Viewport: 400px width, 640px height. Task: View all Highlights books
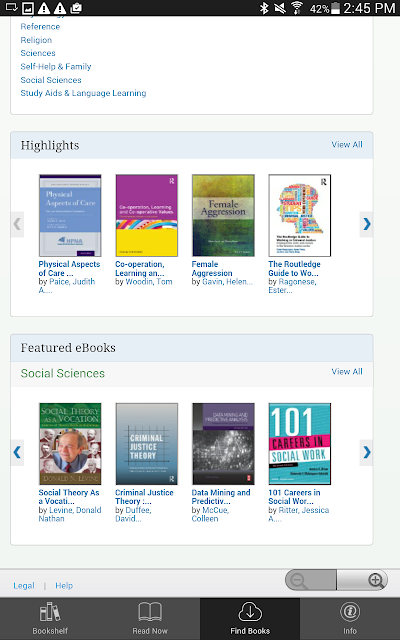pos(347,144)
